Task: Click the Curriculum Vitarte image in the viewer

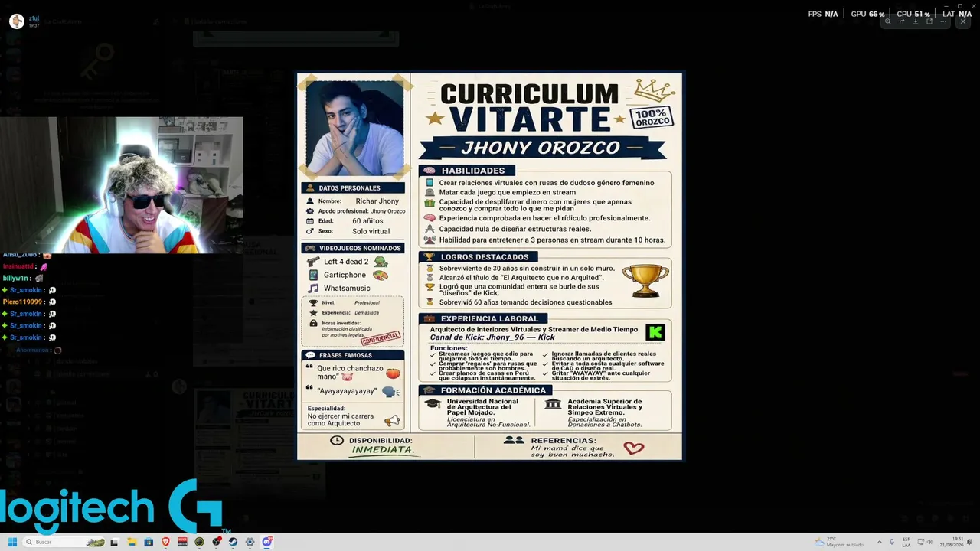Action: tap(489, 266)
